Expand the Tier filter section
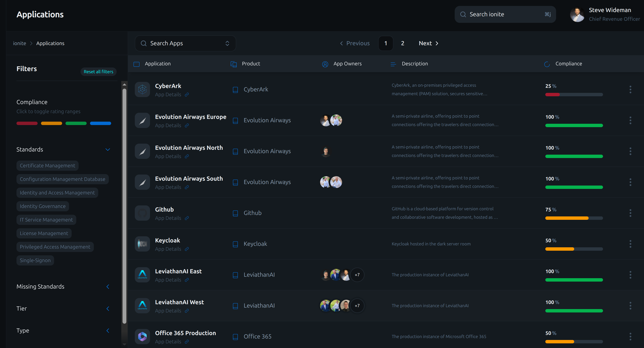Screen dimensions: 644x348 [x=108, y=308]
